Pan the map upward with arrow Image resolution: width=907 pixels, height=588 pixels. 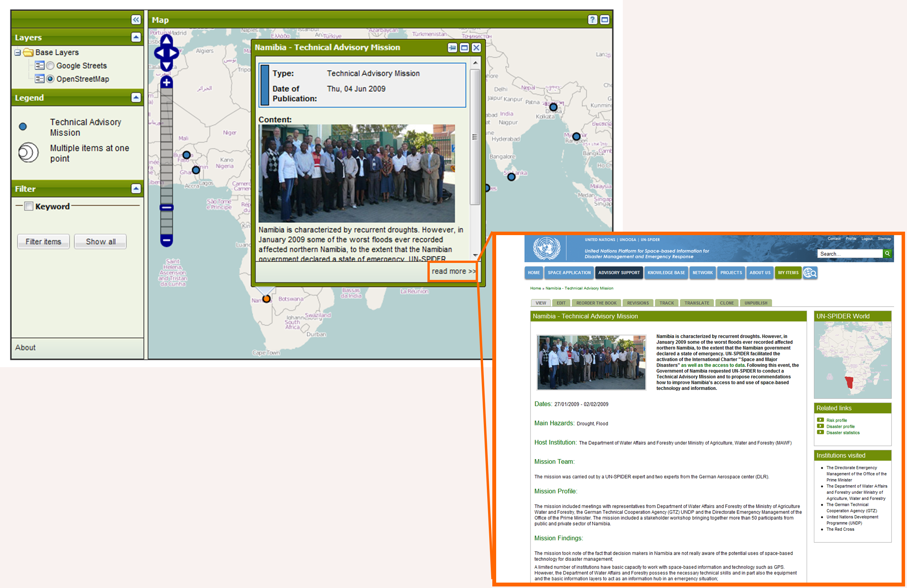pos(166,40)
